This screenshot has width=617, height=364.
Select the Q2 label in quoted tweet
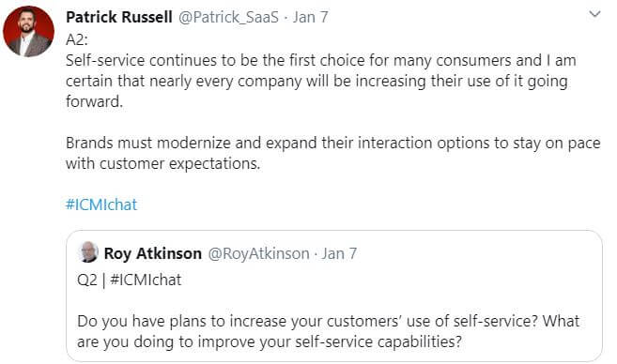(x=87, y=280)
